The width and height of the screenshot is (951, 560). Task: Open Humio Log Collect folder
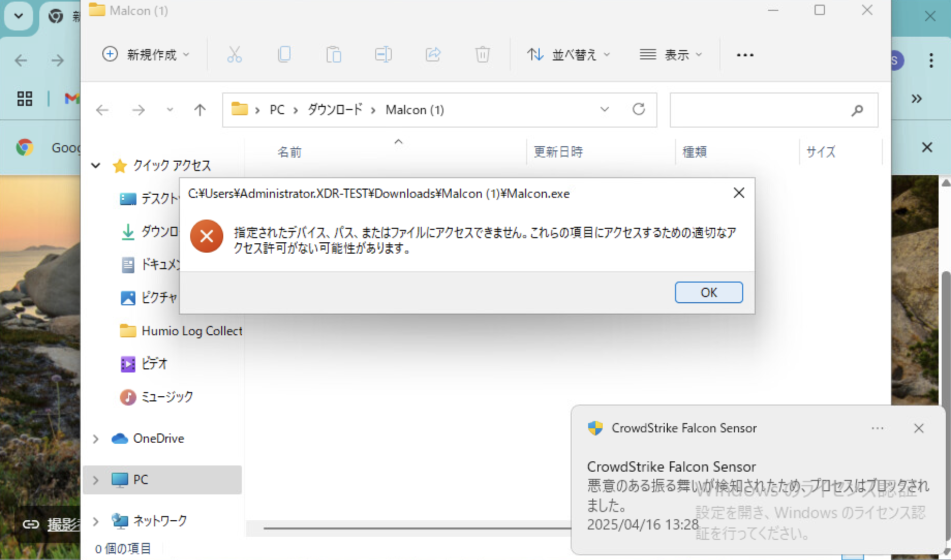pos(181,331)
